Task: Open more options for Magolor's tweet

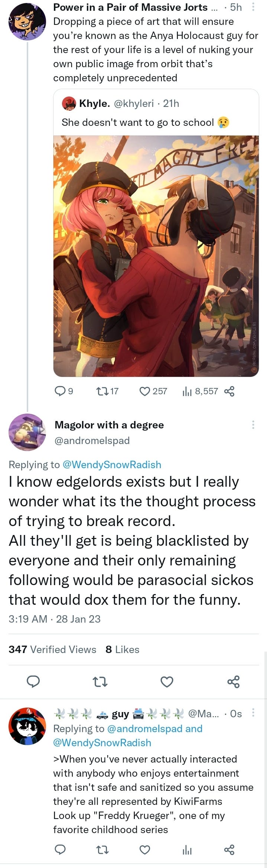Action: click(x=253, y=425)
